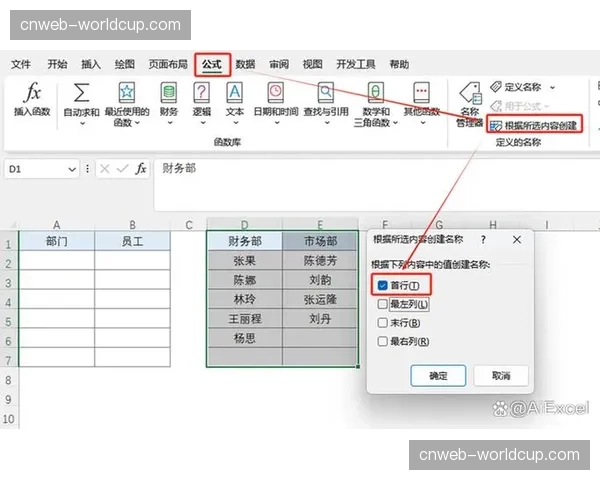This screenshot has width=600, height=480.
Task: Select cell containing 王丽程
Action: [x=245, y=319]
